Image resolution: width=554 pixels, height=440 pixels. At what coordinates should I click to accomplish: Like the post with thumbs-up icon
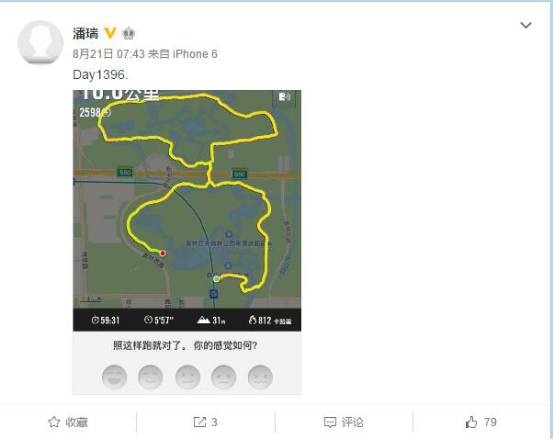471,422
